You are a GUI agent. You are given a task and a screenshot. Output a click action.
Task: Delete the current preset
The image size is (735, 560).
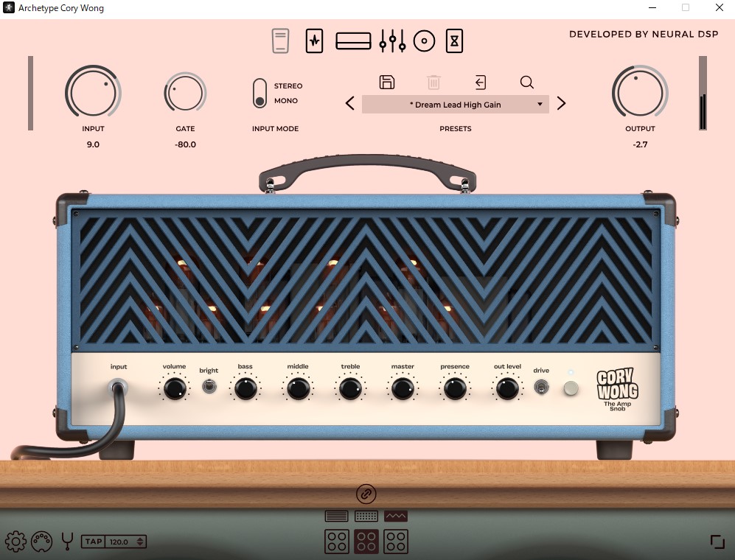tap(433, 82)
